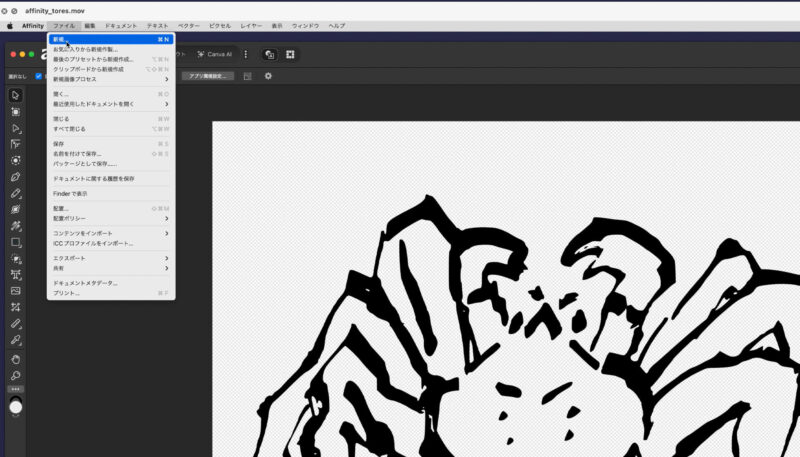Expand エクスポート submenu
The image size is (800, 457).
click(111, 258)
